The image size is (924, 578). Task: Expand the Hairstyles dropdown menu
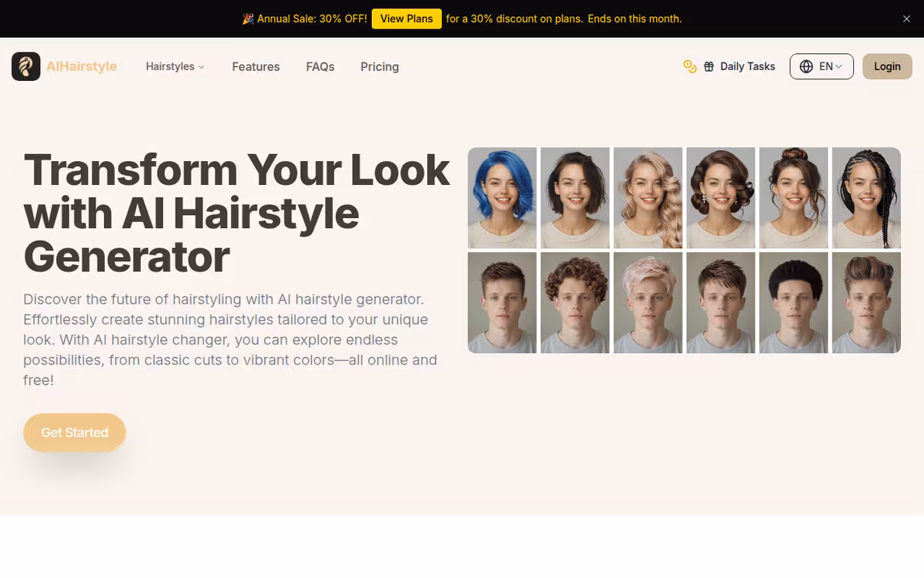[175, 66]
